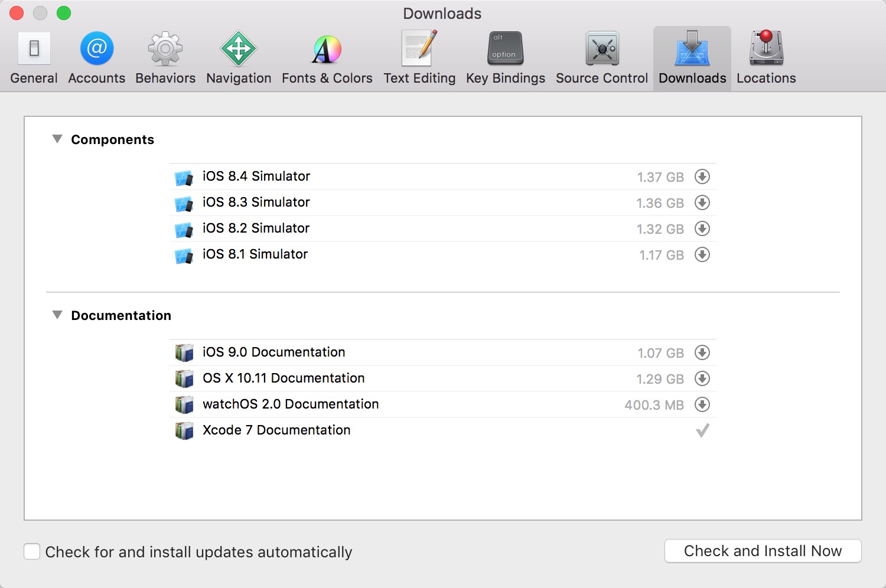Collapse the Components section triangle
The image size is (886, 588).
(x=57, y=139)
